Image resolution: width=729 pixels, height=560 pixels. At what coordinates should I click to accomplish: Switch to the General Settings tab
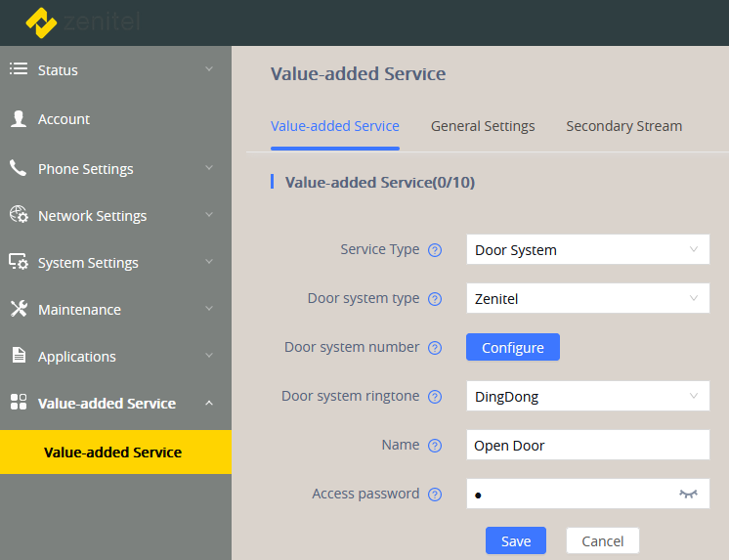483,126
